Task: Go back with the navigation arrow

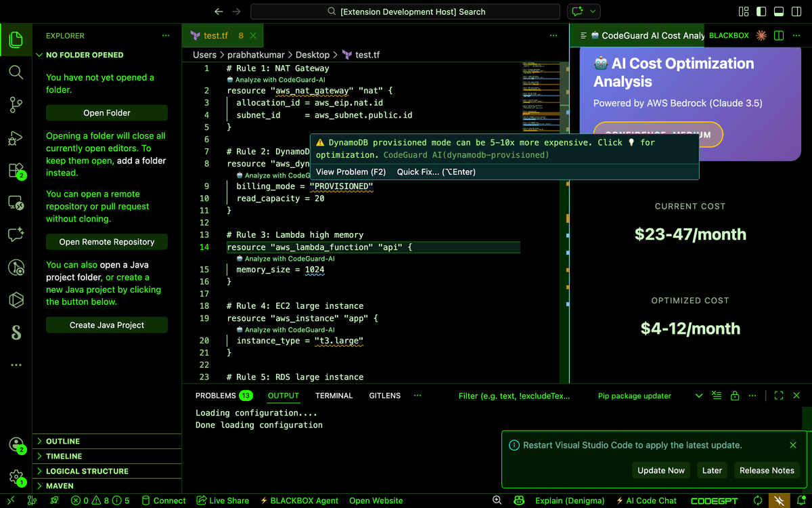Action: [x=218, y=12]
